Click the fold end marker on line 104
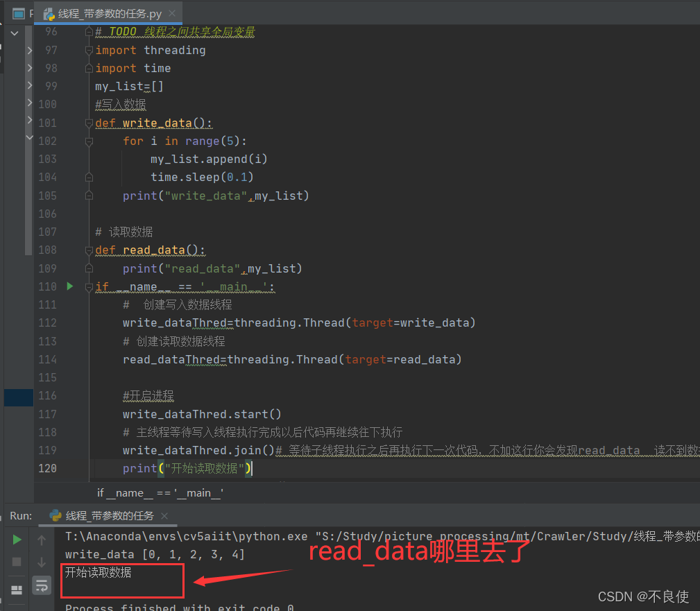The width and height of the screenshot is (700, 611). [89, 177]
